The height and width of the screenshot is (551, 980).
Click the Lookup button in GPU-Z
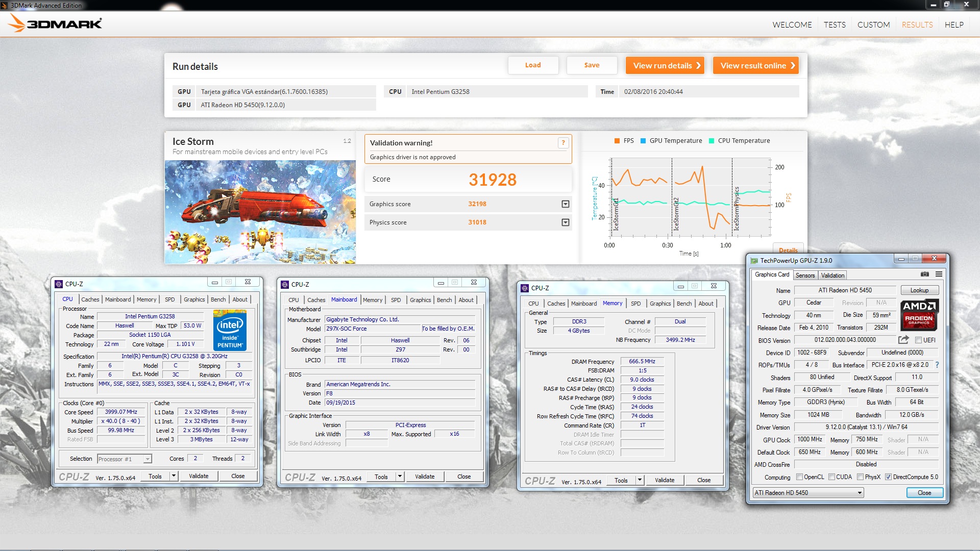919,290
